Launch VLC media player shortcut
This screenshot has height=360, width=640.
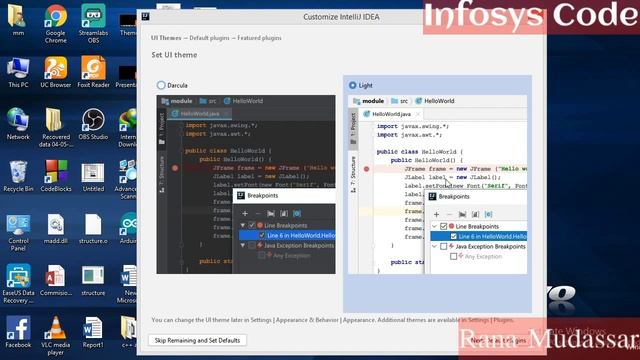click(56, 336)
